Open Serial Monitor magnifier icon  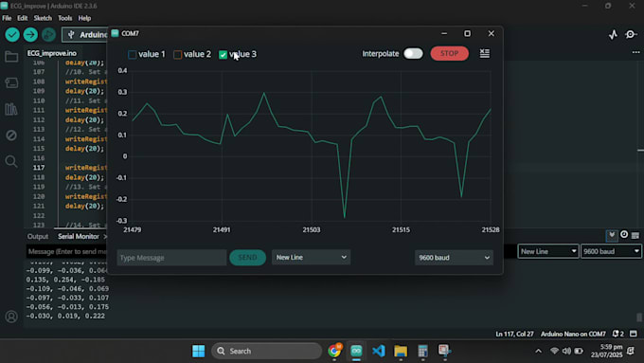click(x=631, y=34)
